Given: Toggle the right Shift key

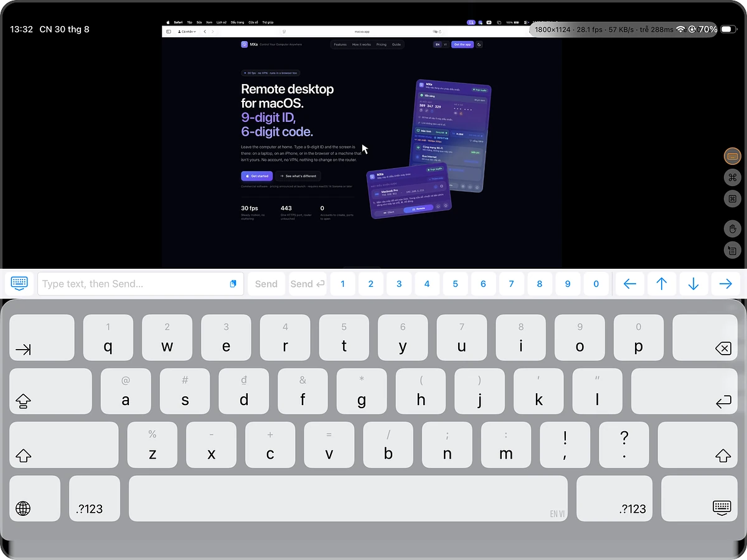Looking at the screenshot, I should tap(698, 444).
